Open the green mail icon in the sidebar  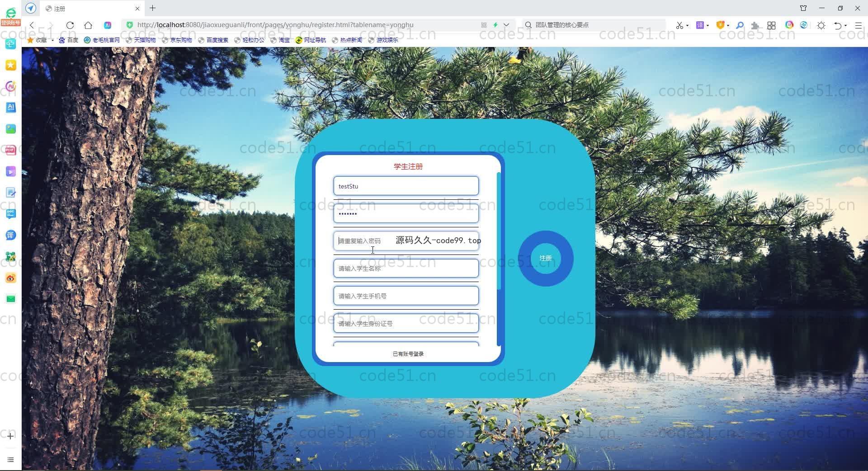point(10,299)
